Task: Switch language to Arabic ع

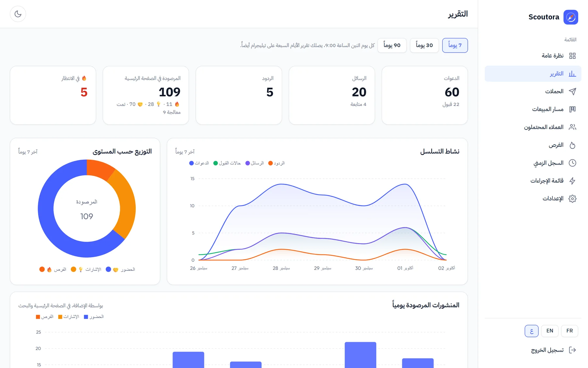Action: (531, 331)
